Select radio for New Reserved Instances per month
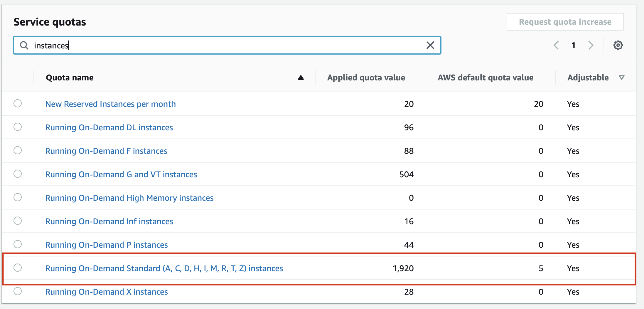 click(x=18, y=103)
